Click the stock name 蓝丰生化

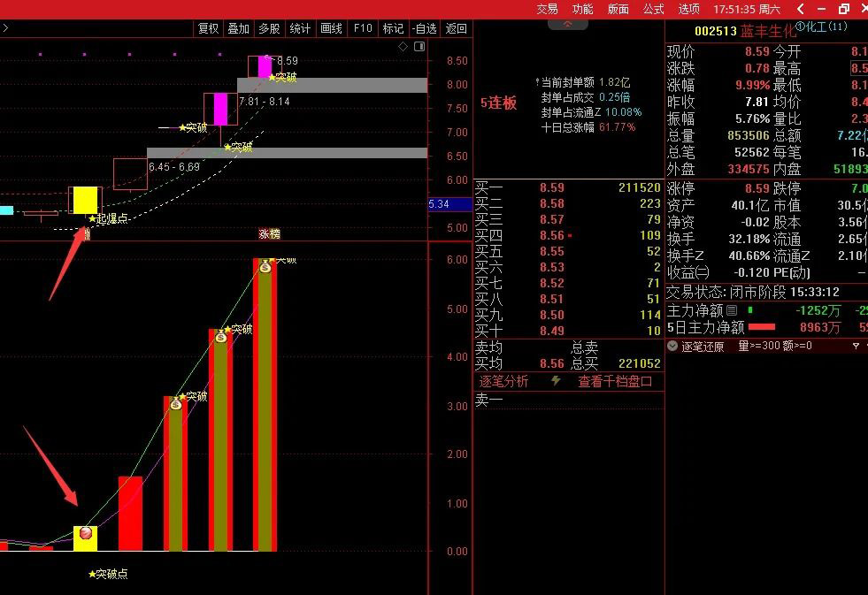(767, 31)
